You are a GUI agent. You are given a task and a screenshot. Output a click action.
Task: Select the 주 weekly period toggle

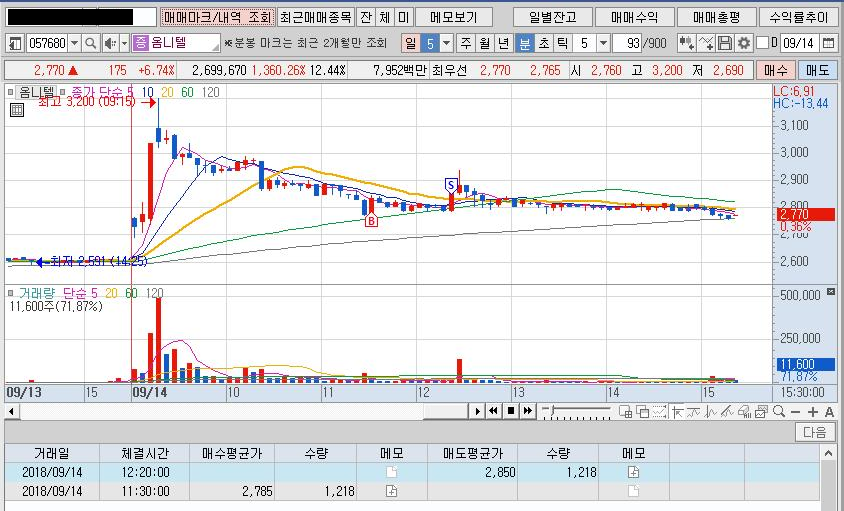[466, 43]
